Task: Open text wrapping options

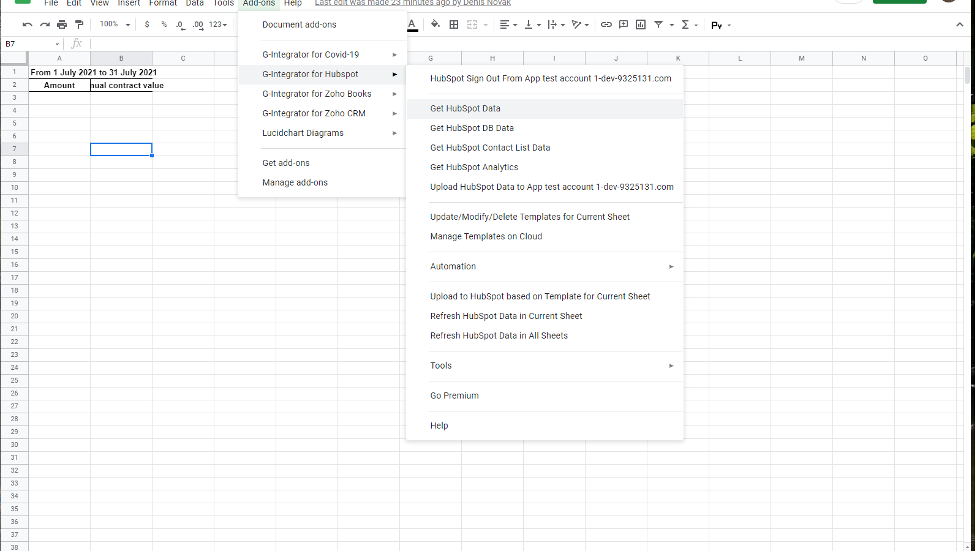Action: [x=556, y=24]
